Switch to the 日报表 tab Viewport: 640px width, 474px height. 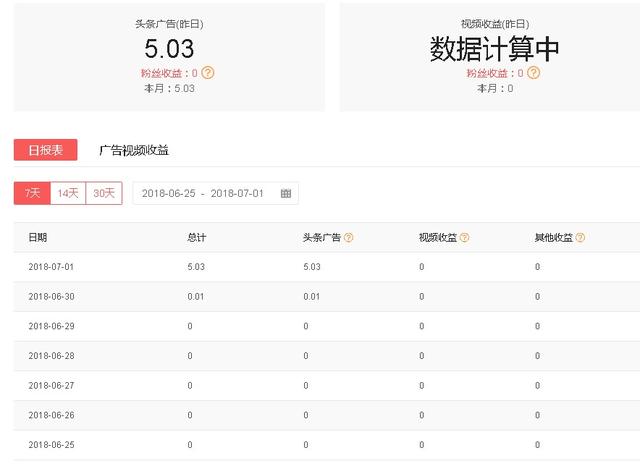pyautogui.click(x=46, y=150)
